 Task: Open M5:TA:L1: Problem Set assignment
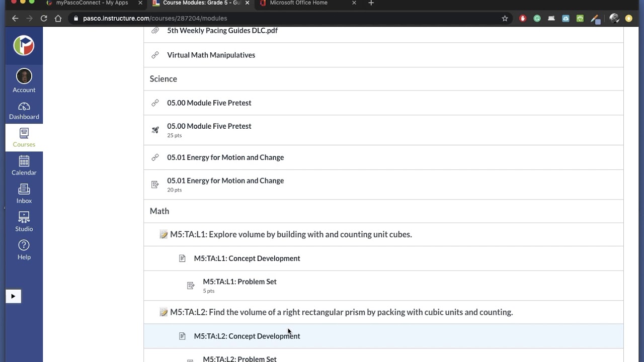point(239,282)
